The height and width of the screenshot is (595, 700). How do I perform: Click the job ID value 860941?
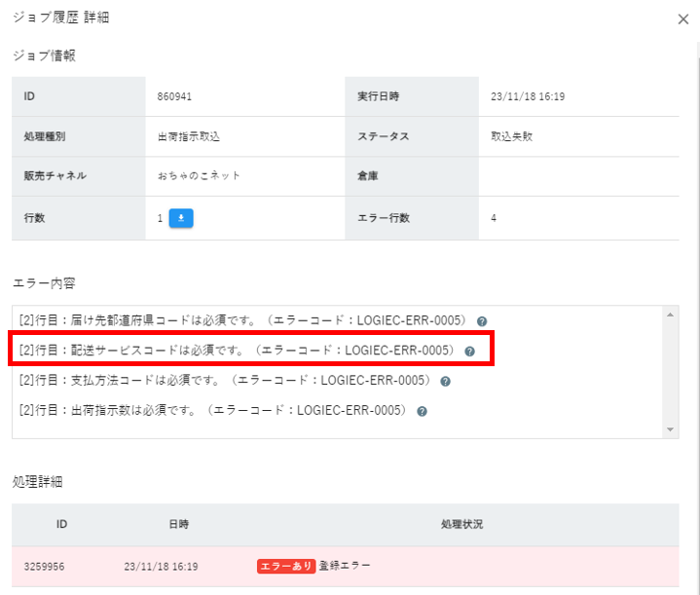174,97
